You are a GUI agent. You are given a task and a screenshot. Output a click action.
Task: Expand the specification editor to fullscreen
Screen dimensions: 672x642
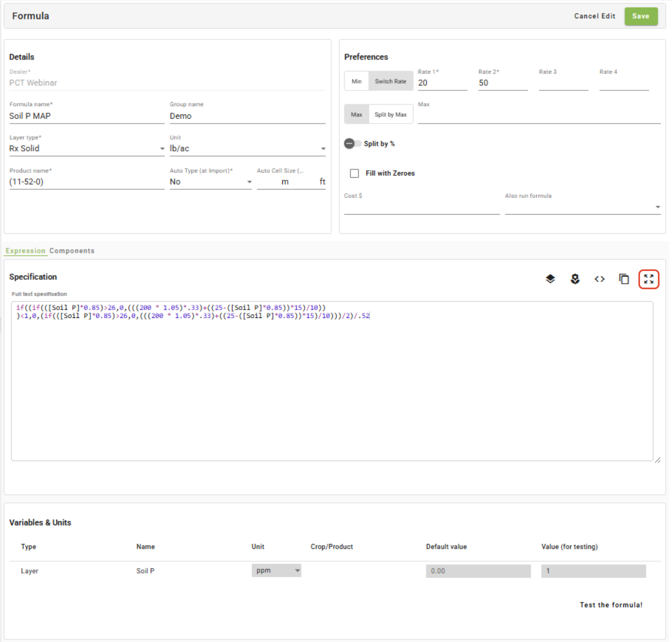[649, 279]
